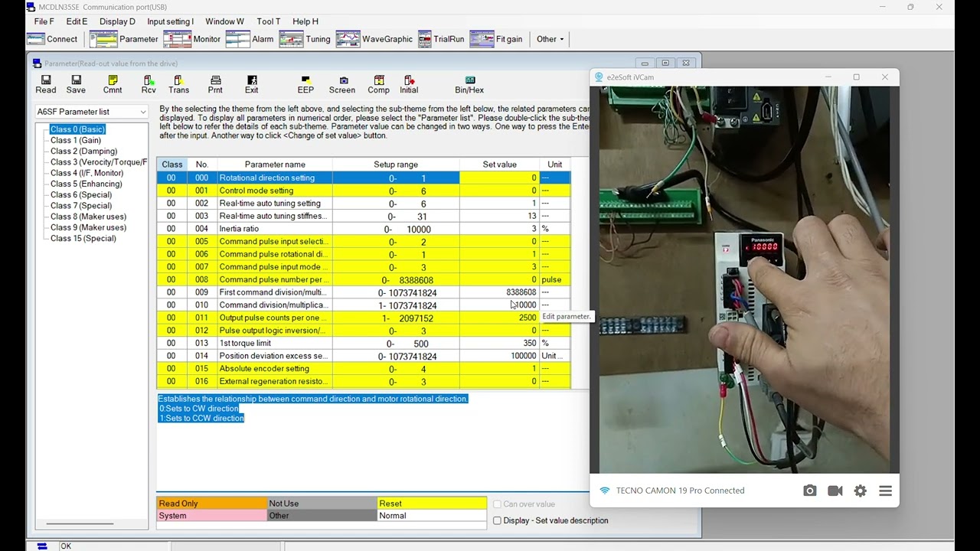Open the Tuning toolbar button
Image resolution: width=980 pixels, height=551 pixels.
305,39
